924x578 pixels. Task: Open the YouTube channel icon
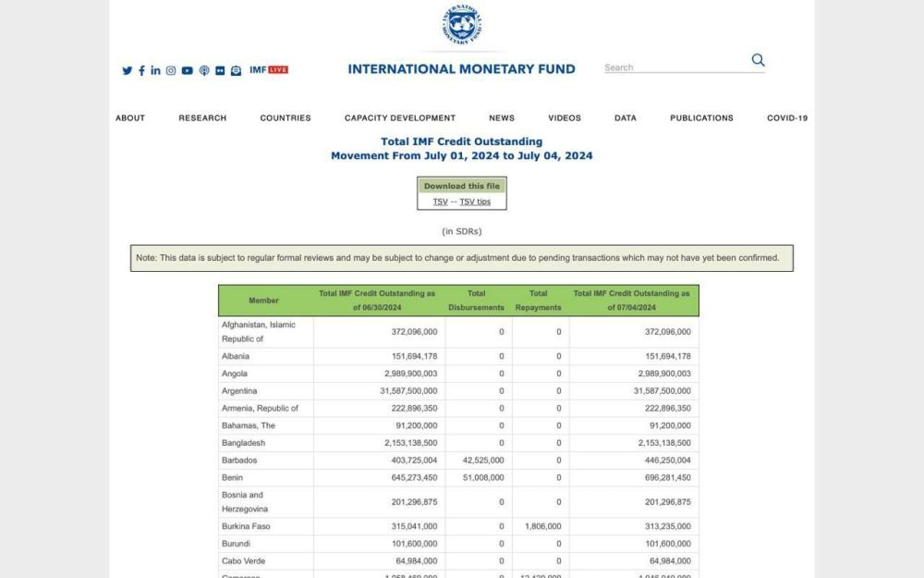pyautogui.click(x=188, y=70)
